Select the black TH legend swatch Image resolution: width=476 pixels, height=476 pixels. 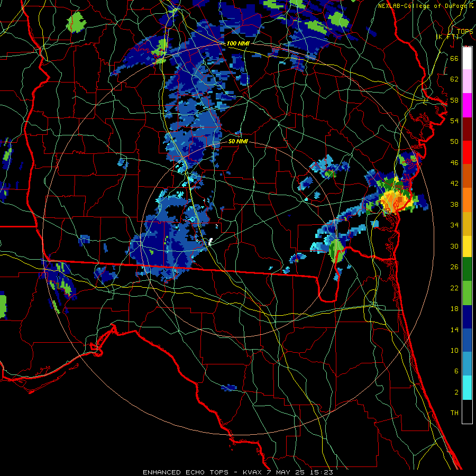click(467, 411)
